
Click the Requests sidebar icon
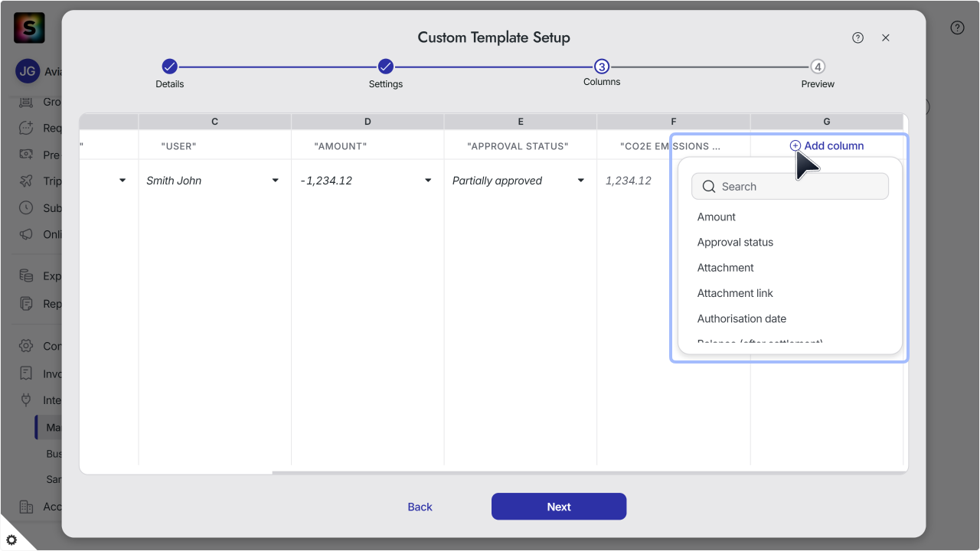click(x=26, y=128)
